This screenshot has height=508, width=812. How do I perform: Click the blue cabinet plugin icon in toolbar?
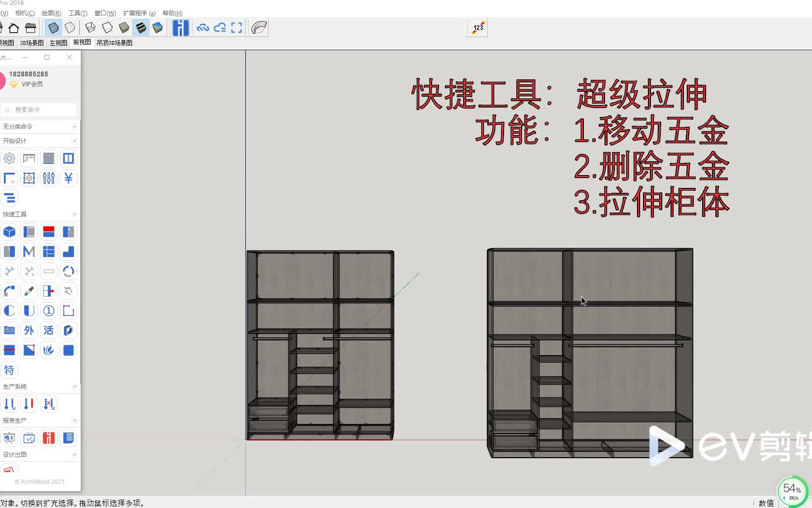coord(180,28)
